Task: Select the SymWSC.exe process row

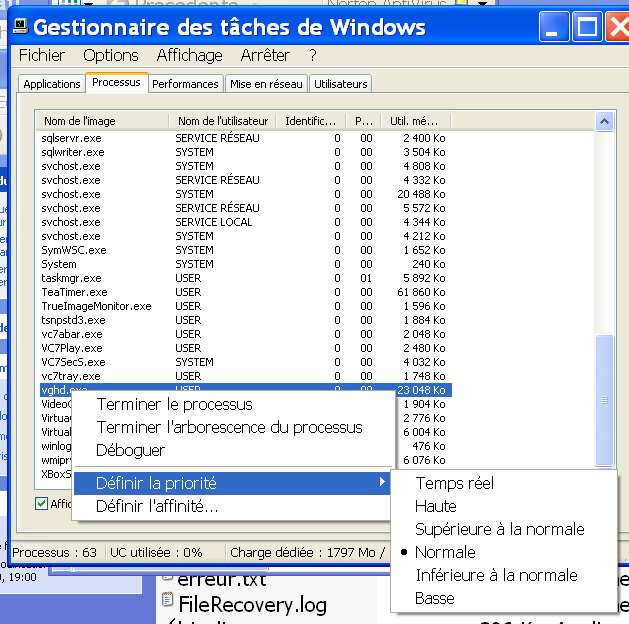Action: (x=246, y=250)
